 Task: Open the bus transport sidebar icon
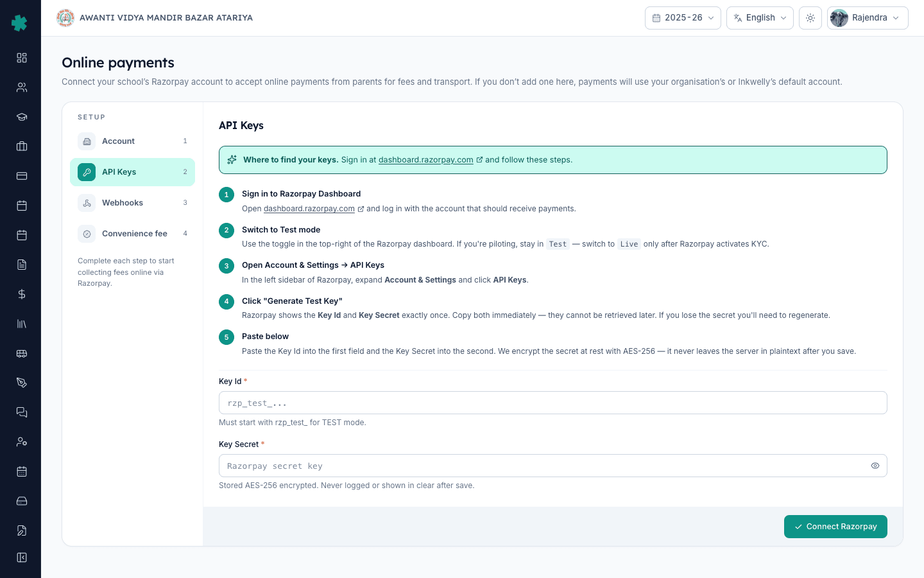[22, 353]
